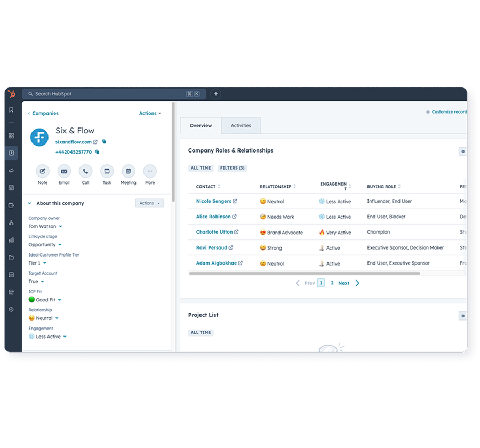
Task: Click the Call phone icon
Action: (x=85, y=171)
